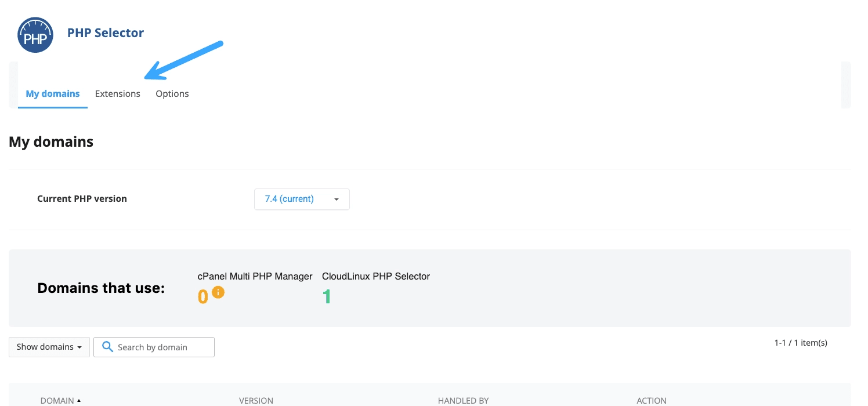Click the Current PHP version label

(x=82, y=199)
